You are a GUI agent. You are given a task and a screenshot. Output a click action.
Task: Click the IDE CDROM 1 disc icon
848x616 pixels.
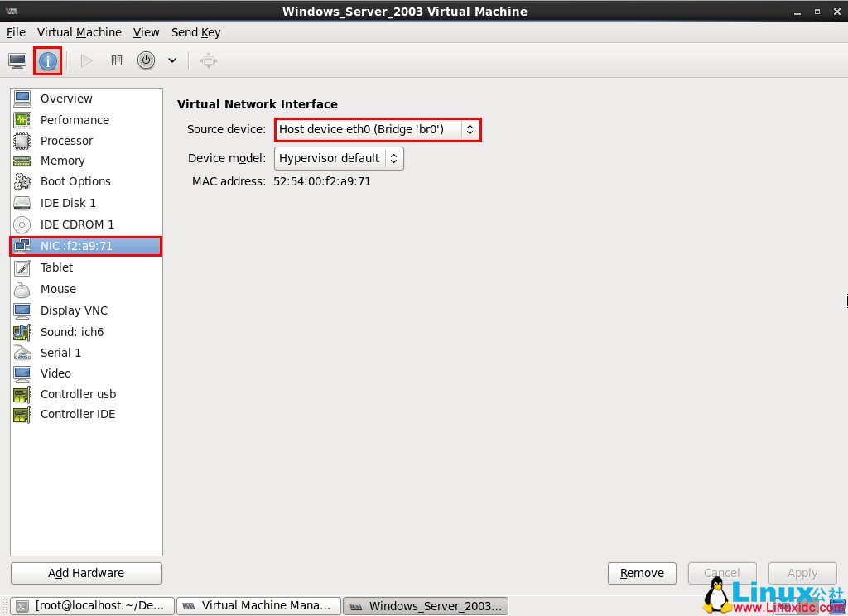tap(22, 224)
